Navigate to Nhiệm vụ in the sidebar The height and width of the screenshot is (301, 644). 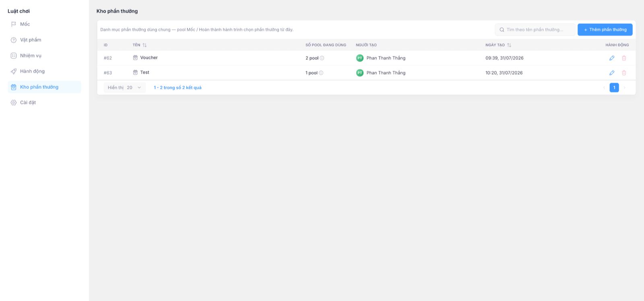(x=44, y=56)
